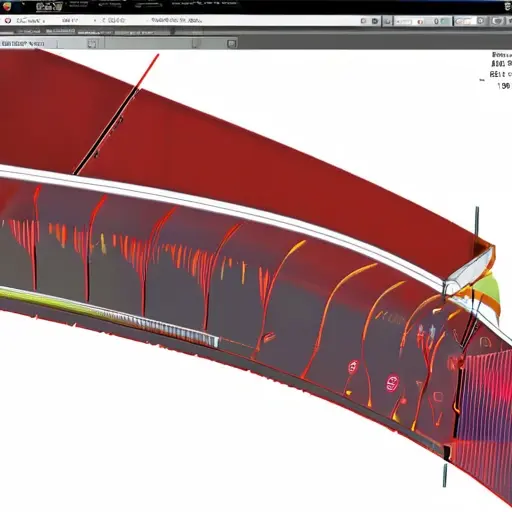The width and height of the screenshot is (512, 512).
Task: Select the white end-cap face of the rail
Action: point(470,271)
